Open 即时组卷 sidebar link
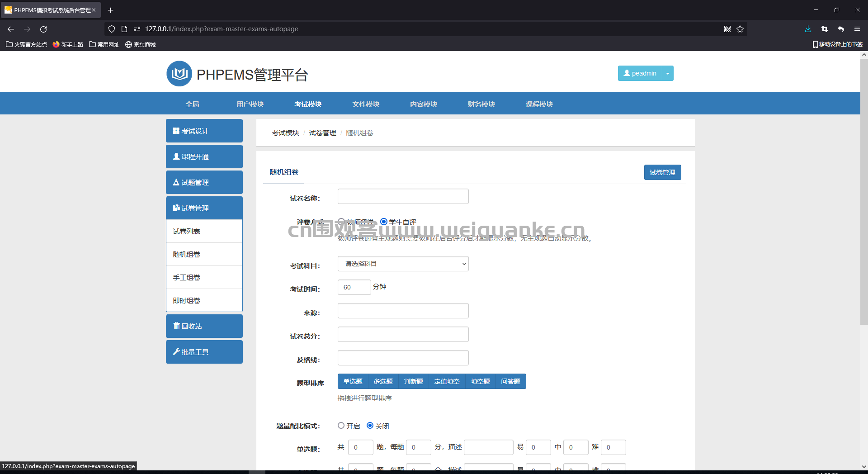 tap(204, 300)
